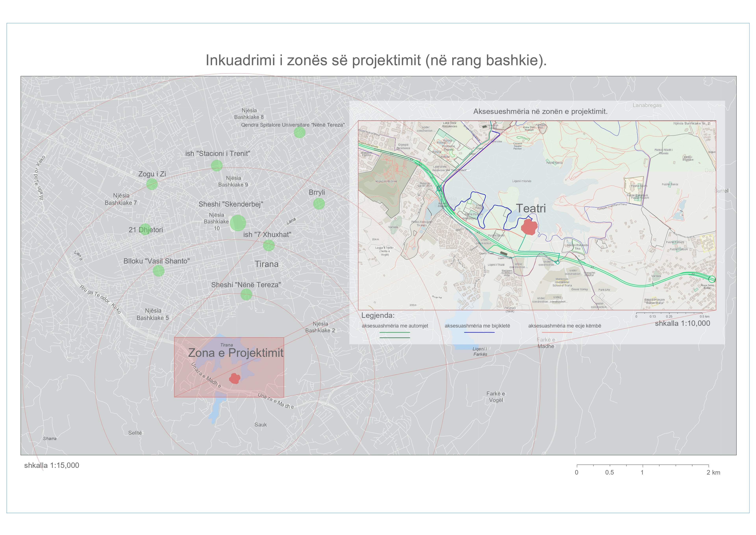
Task: Click the "Liqeni i Tiranës" inset label
Action: tap(522, 181)
